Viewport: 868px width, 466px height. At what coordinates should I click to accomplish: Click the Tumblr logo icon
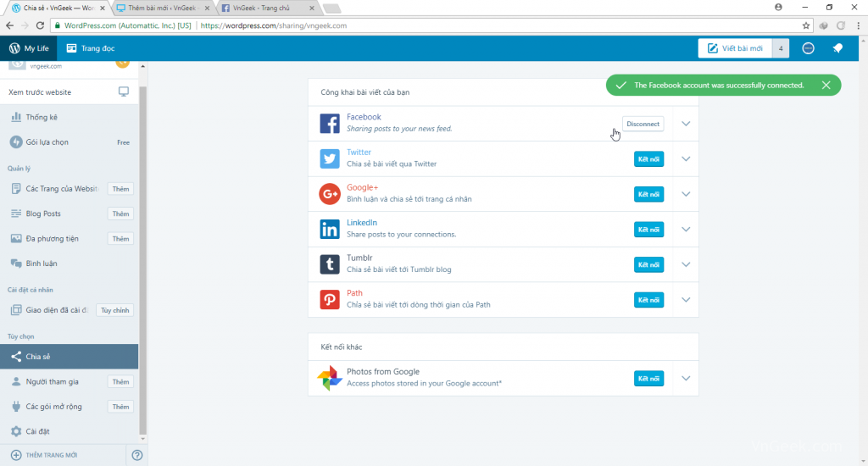[x=330, y=264]
